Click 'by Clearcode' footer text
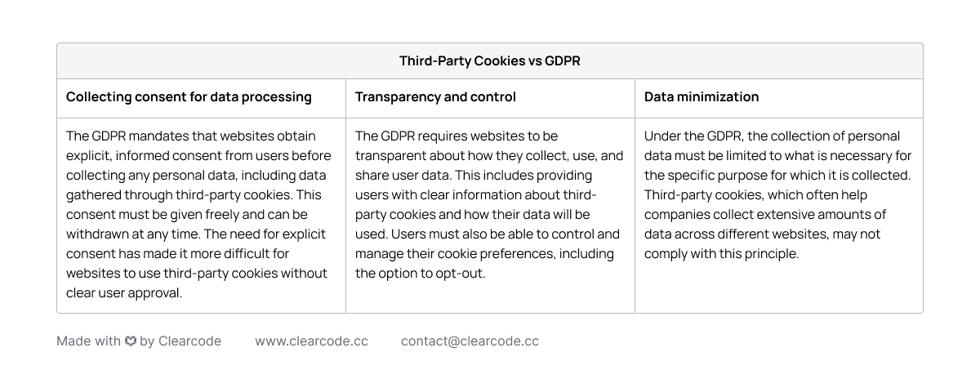 click(x=180, y=341)
